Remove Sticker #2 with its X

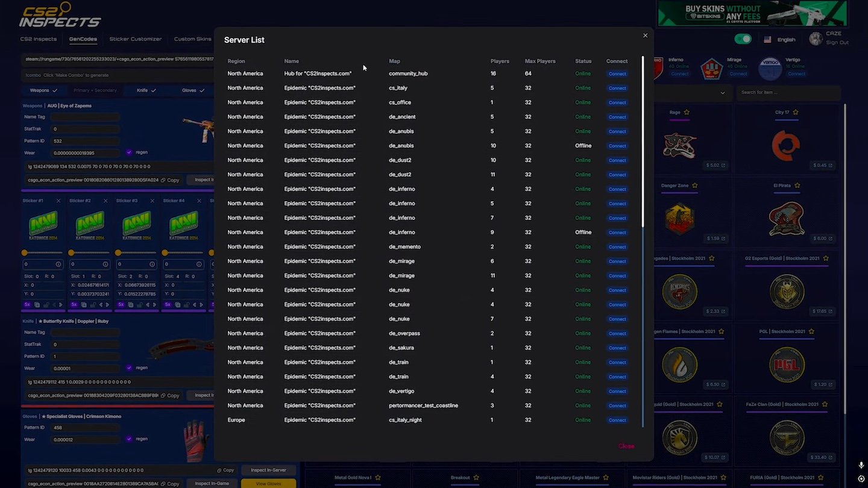[105, 201]
